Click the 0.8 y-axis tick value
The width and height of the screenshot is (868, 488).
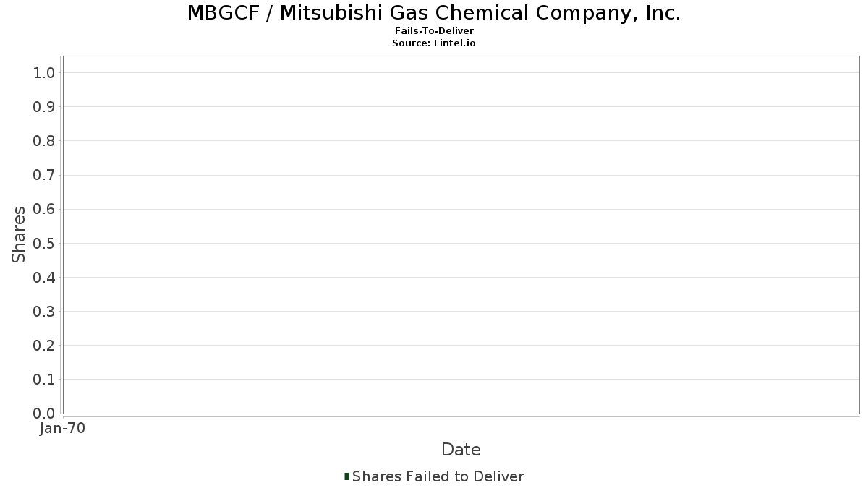point(44,141)
